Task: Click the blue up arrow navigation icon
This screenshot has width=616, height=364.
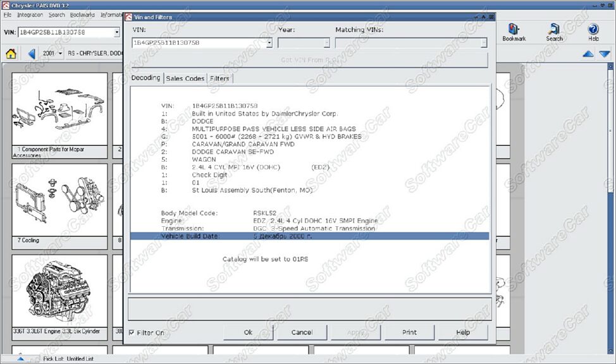Action: (x=588, y=54)
